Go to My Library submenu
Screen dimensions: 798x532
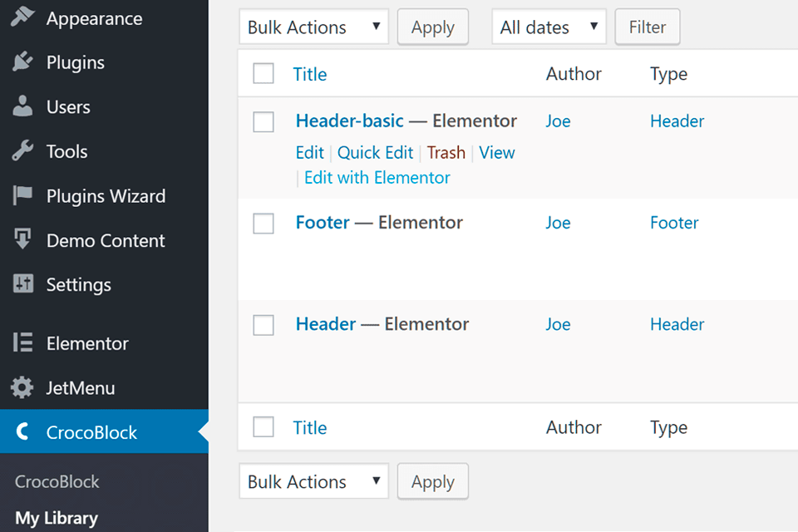click(57, 518)
